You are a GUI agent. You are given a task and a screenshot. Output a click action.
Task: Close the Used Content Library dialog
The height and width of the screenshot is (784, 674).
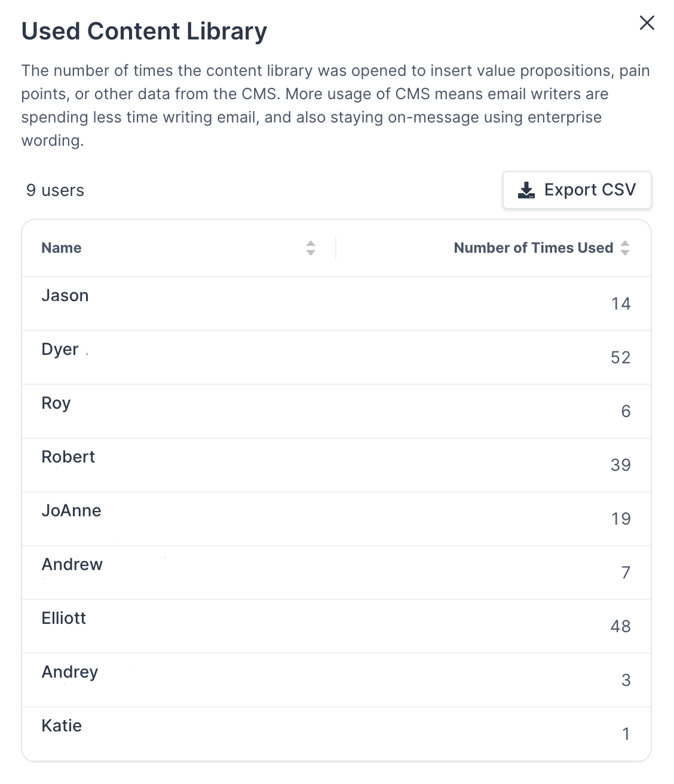point(647,23)
